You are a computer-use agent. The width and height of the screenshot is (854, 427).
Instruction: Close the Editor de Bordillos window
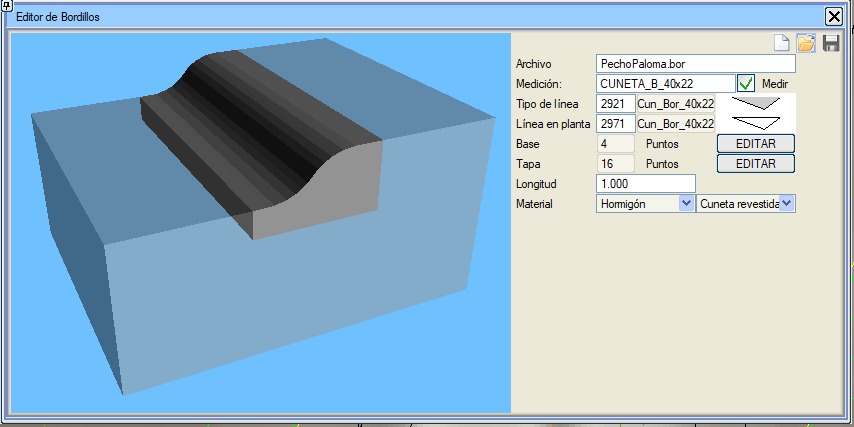click(x=833, y=16)
